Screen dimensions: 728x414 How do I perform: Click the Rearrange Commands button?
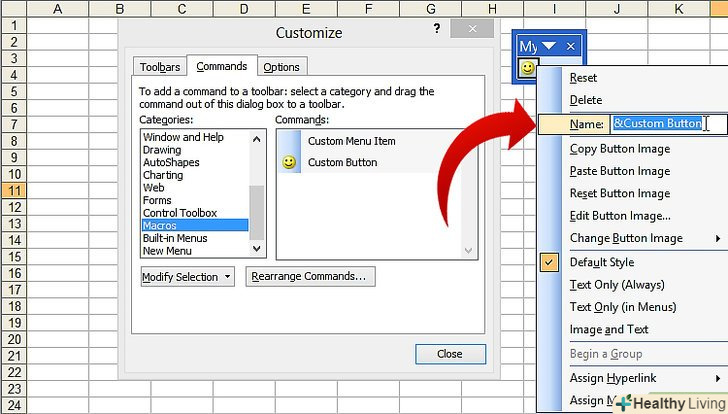point(310,277)
